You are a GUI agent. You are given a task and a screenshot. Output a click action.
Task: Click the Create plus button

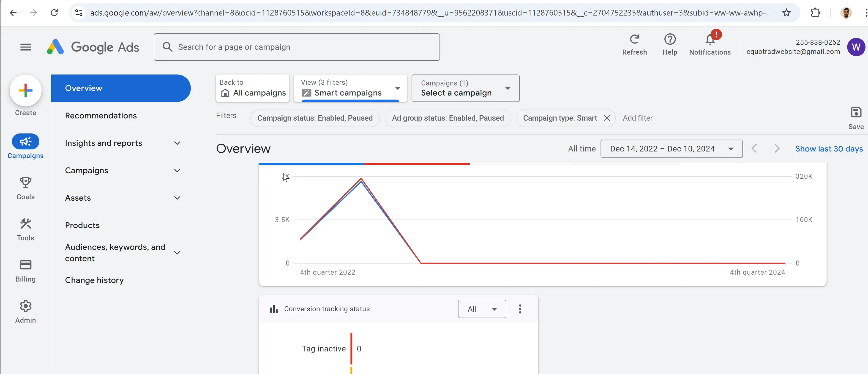(26, 91)
